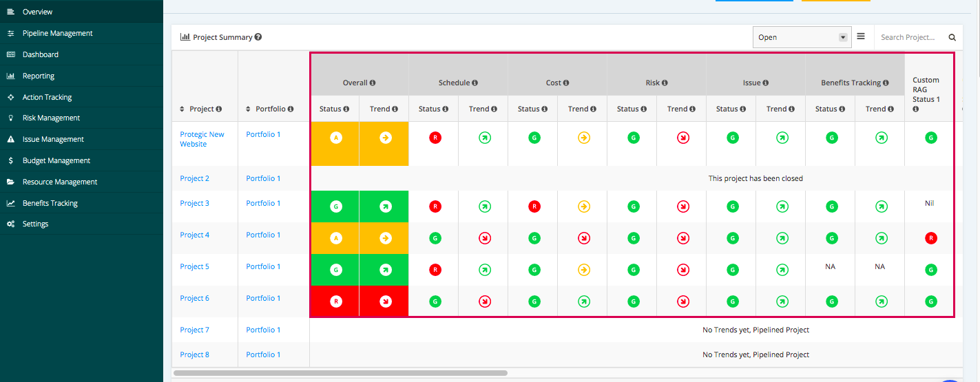
Task: Open the Project 4 link
Action: pyautogui.click(x=195, y=235)
